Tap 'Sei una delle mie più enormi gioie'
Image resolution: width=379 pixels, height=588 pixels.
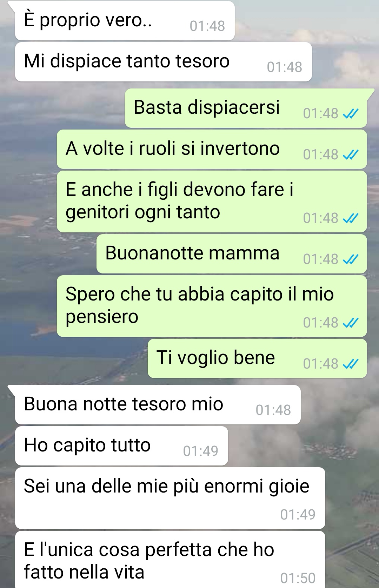[170, 498]
